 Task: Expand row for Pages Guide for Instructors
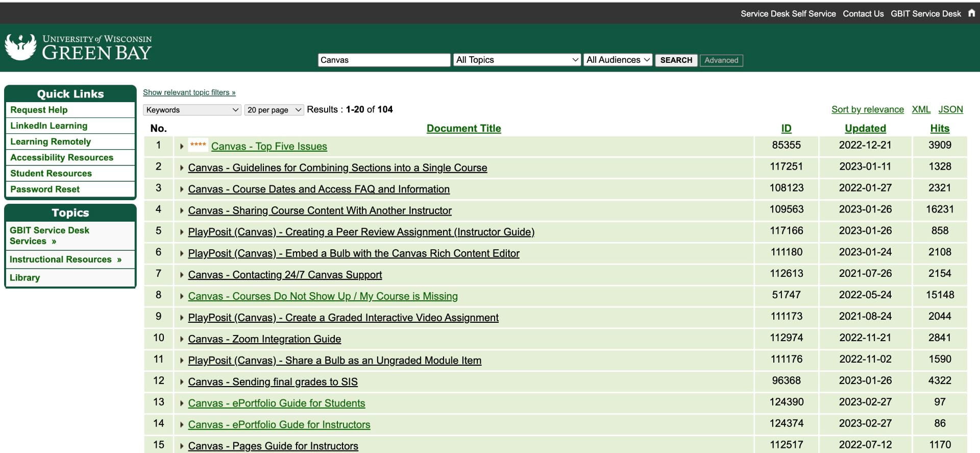tap(182, 447)
